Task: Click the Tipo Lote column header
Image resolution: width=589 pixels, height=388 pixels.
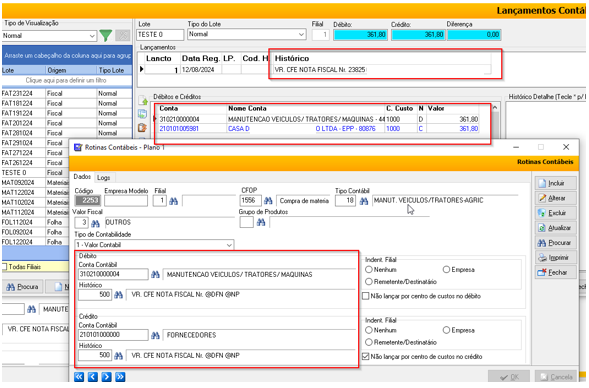Action: click(x=115, y=70)
